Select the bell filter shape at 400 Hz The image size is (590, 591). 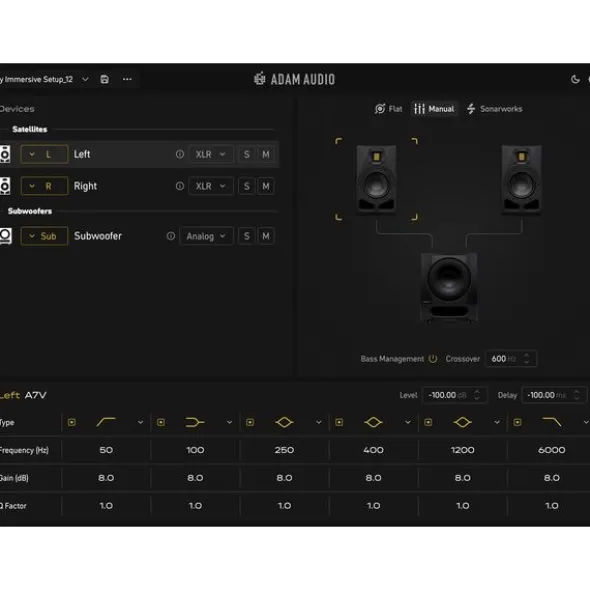click(373, 422)
